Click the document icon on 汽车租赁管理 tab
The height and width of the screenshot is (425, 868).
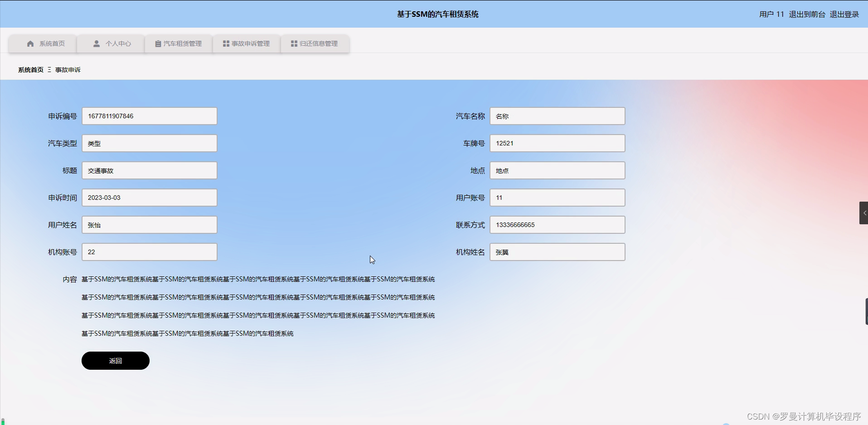(157, 43)
